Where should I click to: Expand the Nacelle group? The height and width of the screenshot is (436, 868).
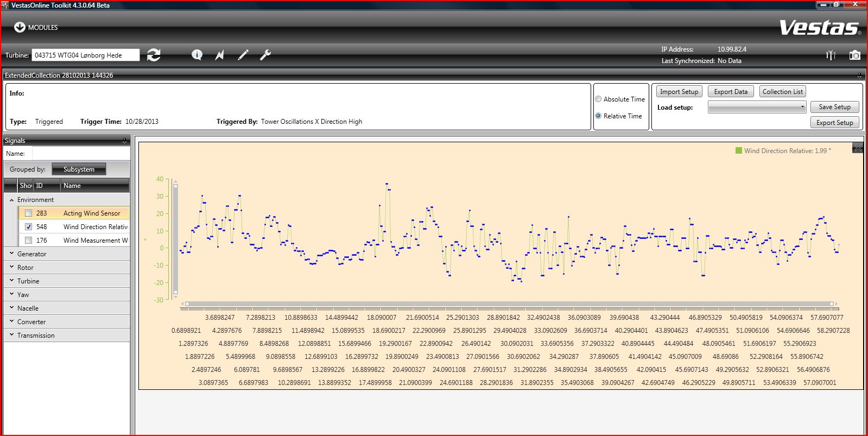pyautogui.click(x=12, y=308)
